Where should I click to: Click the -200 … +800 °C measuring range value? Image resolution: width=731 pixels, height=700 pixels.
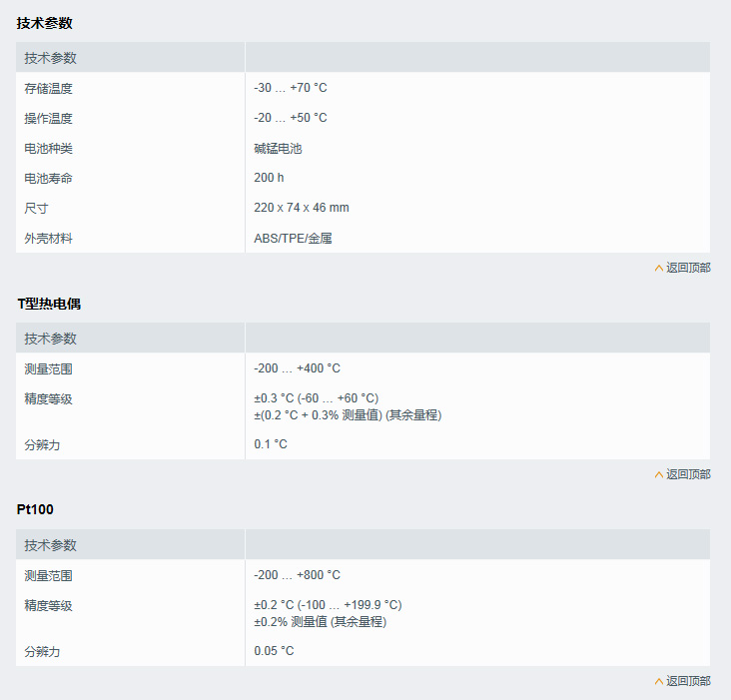(297, 575)
